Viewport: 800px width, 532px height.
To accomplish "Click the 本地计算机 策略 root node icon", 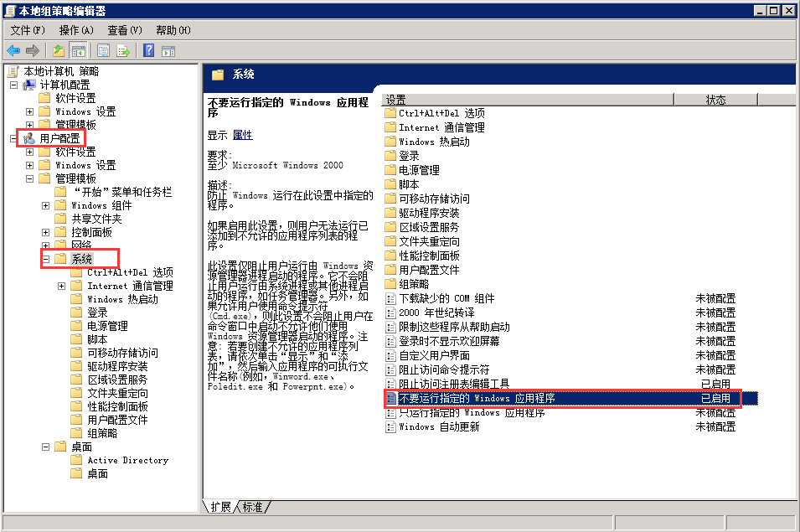I will [x=13, y=71].
